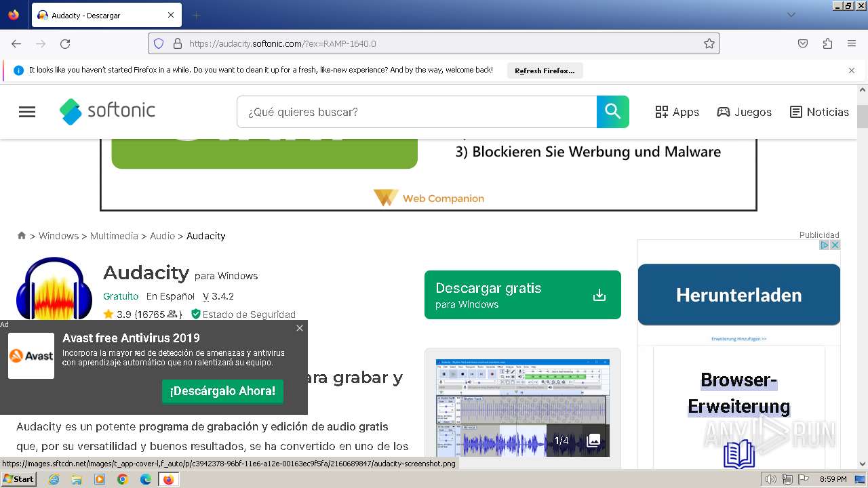Click the address bar URL
Viewport: 868px width, 488px height.
tap(282, 43)
